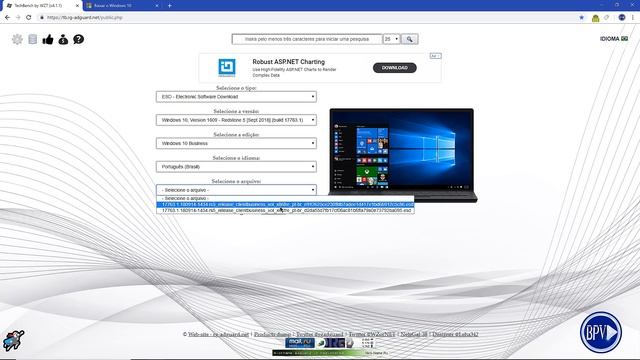Click in the search input field

pyautogui.click(x=307, y=39)
